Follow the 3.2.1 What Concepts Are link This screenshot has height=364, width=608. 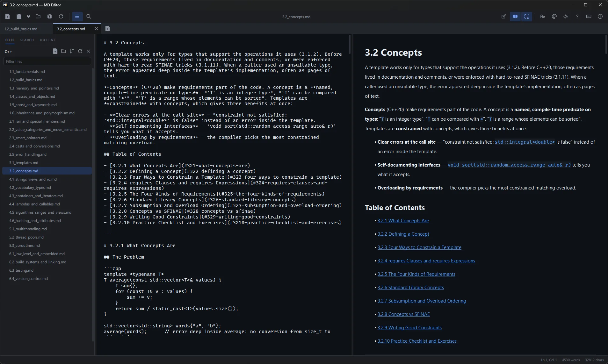[x=403, y=221]
